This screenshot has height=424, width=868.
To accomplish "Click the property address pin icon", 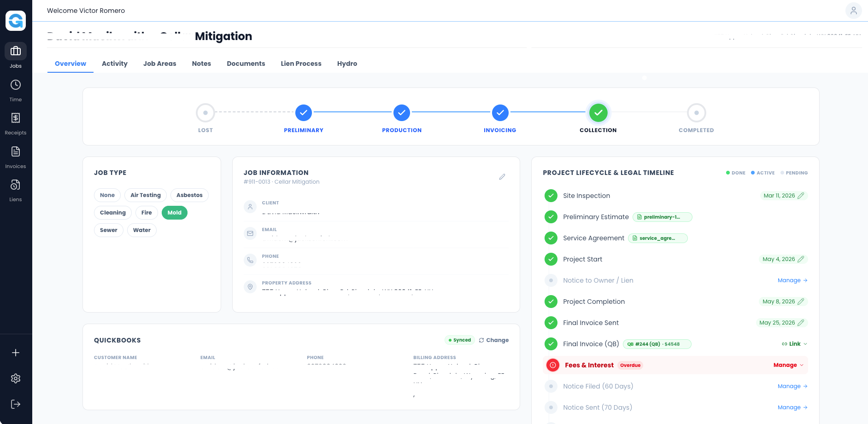I will point(250,287).
